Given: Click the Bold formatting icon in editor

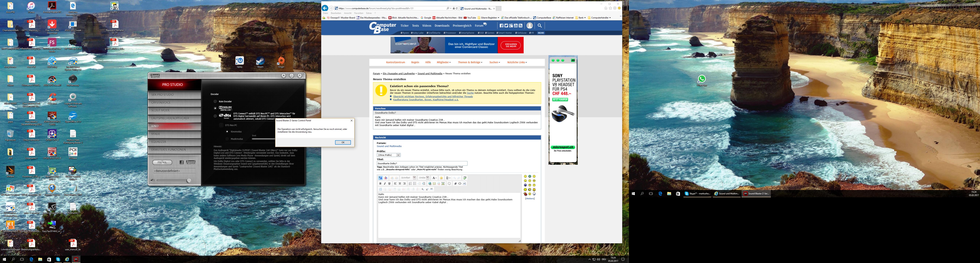Looking at the screenshot, I should pyautogui.click(x=380, y=184).
